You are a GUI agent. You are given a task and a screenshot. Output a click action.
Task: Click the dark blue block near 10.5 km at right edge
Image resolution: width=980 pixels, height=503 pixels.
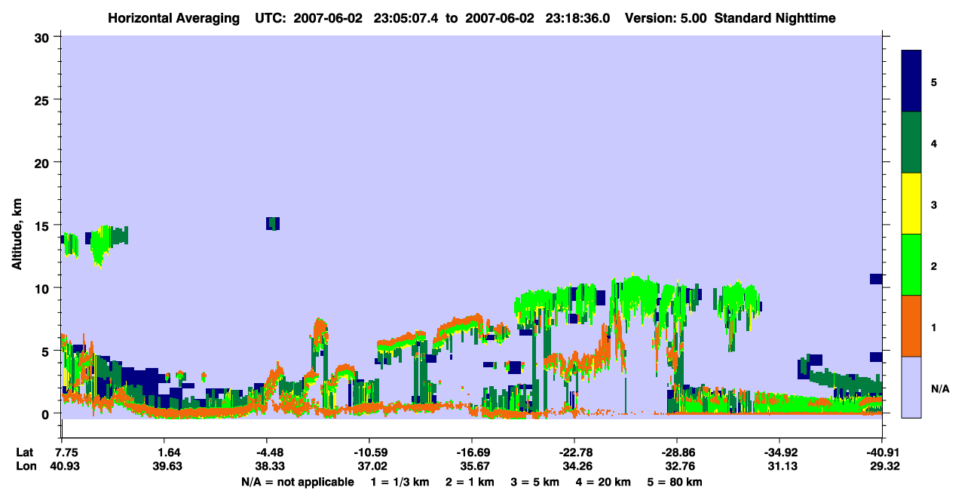[x=876, y=279]
